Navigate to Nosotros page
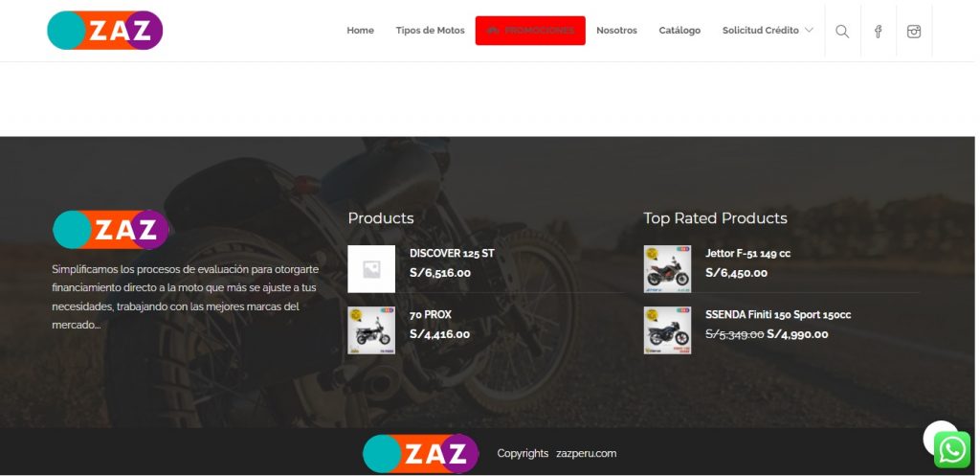Image resolution: width=980 pixels, height=476 pixels. tap(616, 30)
